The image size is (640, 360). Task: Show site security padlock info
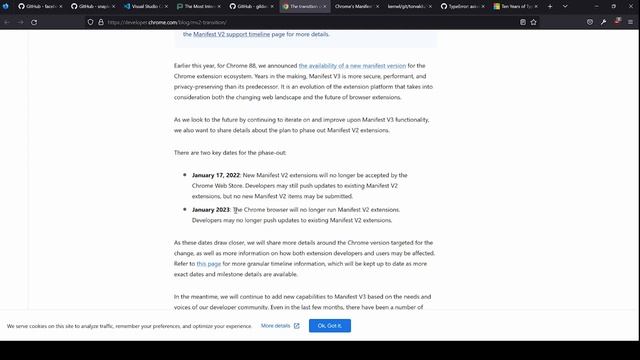pos(101,22)
